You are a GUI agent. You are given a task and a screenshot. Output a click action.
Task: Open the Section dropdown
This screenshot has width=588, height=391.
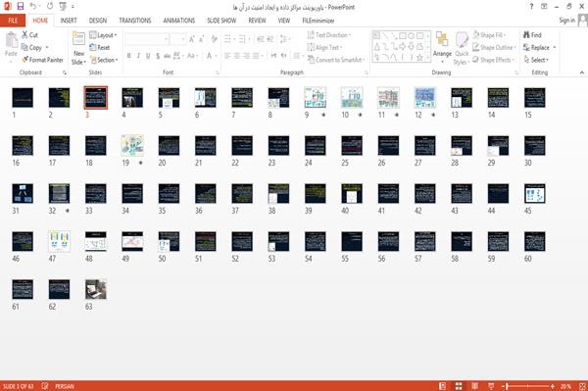click(x=104, y=60)
